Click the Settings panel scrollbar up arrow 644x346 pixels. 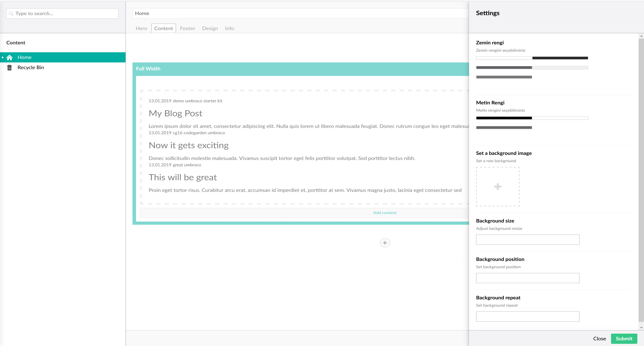coord(641,36)
